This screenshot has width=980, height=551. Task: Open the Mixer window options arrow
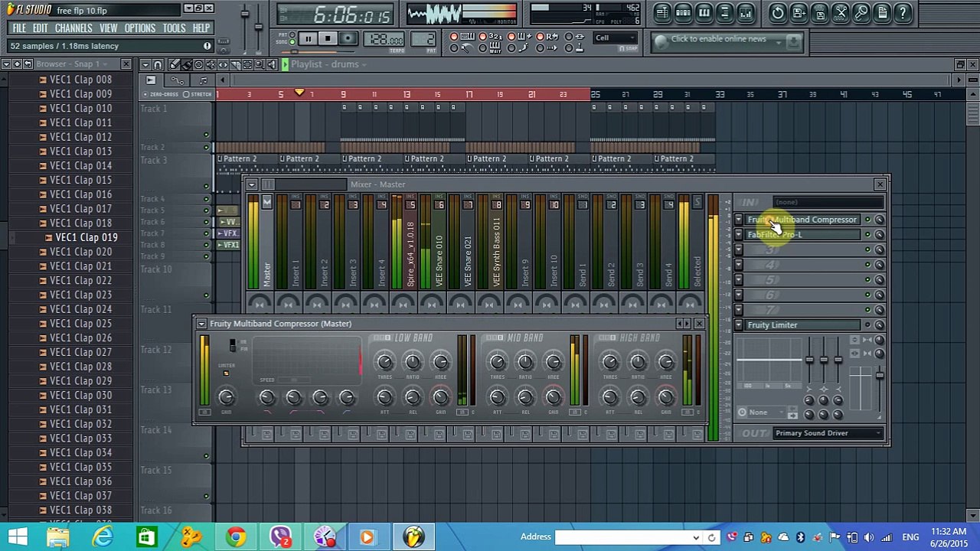click(251, 184)
